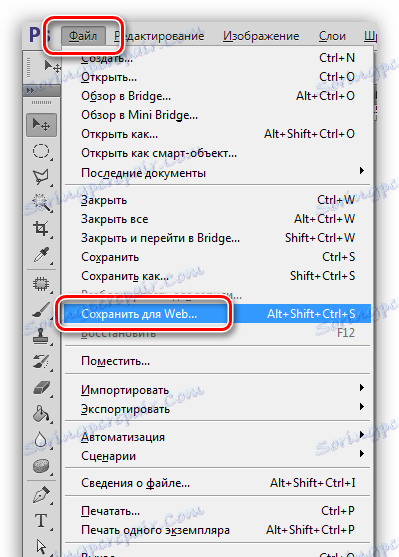Select the Elliptical Marquee tool
Image resolution: width=399 pixels, height=557 pixels.
(x=41, y=151)
